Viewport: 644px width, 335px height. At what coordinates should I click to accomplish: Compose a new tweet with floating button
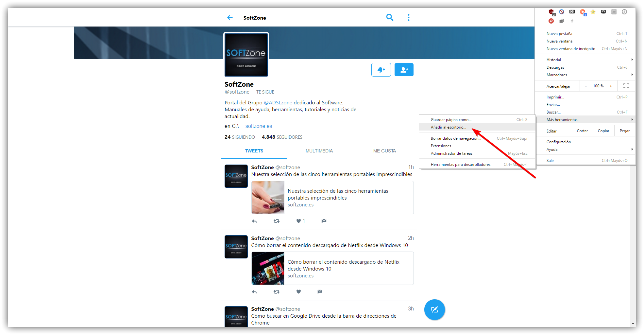(434, 309)
